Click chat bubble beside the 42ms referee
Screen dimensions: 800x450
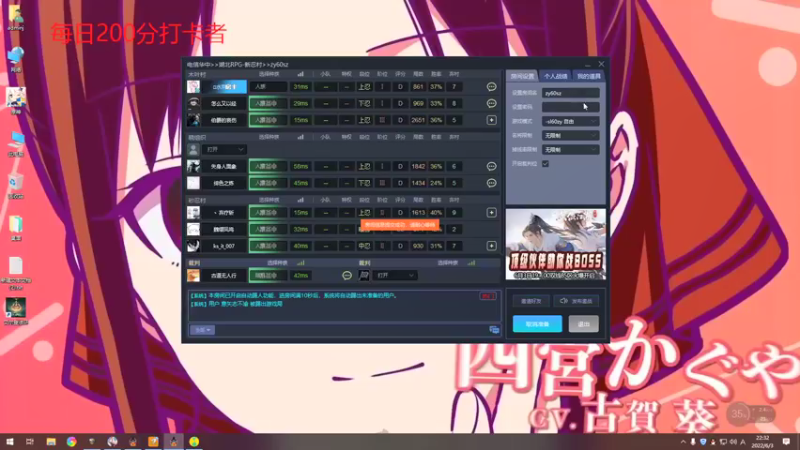click(347, 276)
